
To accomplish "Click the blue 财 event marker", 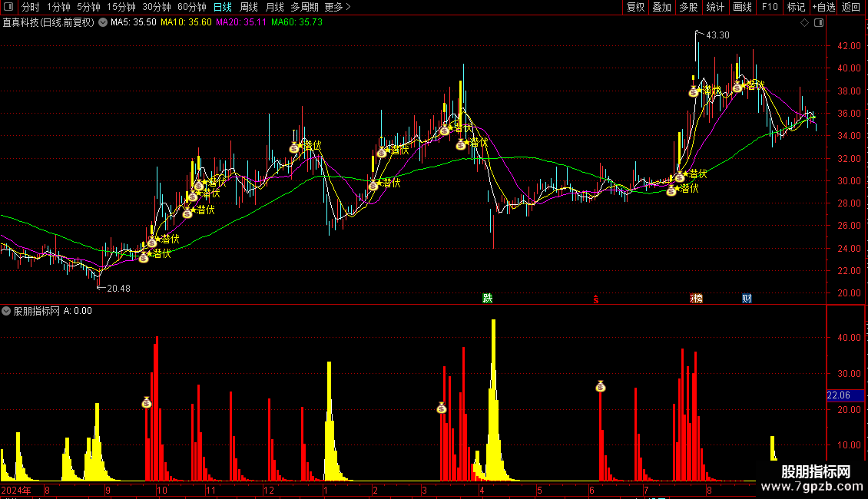I will pos(747,299).
